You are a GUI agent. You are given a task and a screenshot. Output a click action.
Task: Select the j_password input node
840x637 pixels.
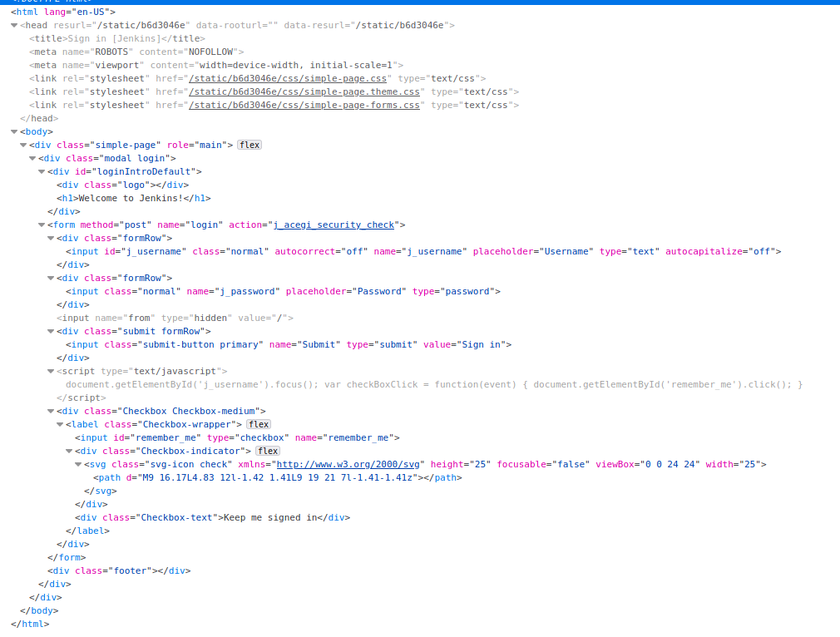283,291
